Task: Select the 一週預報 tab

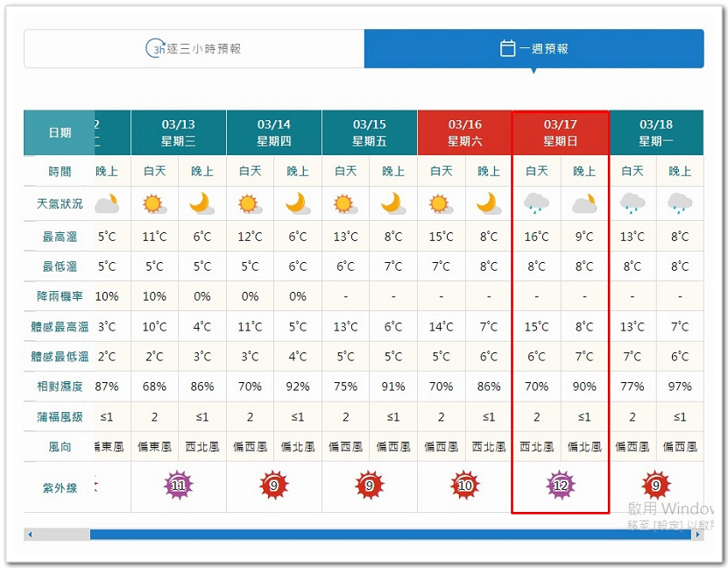Action: click(x=534, y=49)
